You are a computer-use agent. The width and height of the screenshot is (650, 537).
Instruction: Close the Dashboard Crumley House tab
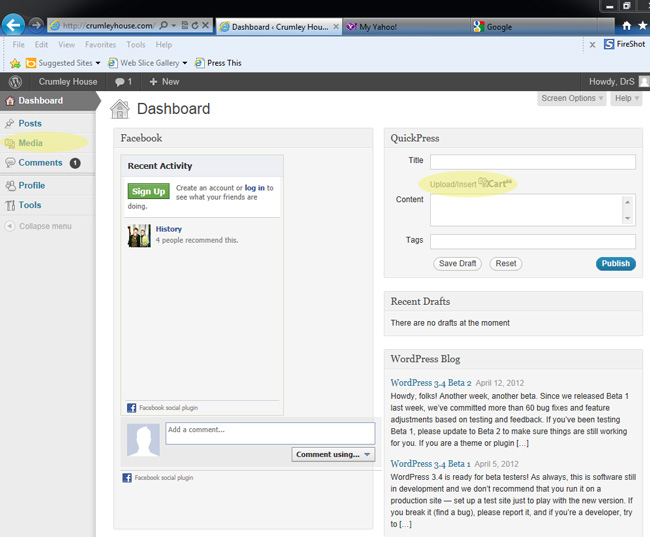pos(336,27)
